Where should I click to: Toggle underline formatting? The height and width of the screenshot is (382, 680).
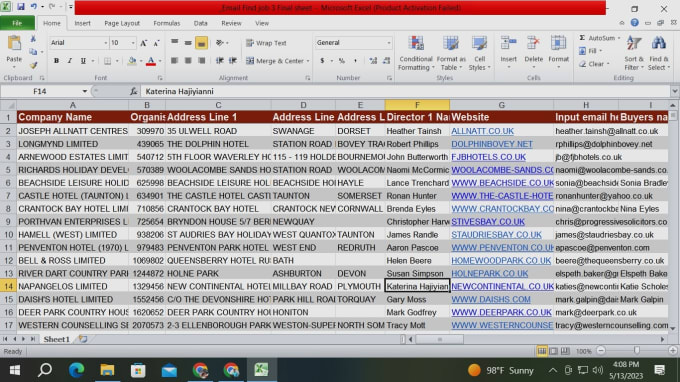pyautogui.click(x=83, y=61)
